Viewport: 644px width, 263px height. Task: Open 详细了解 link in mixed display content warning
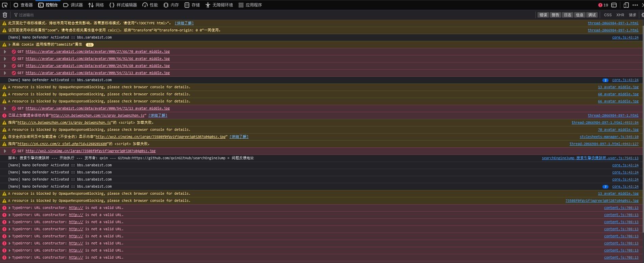[239, 137]
